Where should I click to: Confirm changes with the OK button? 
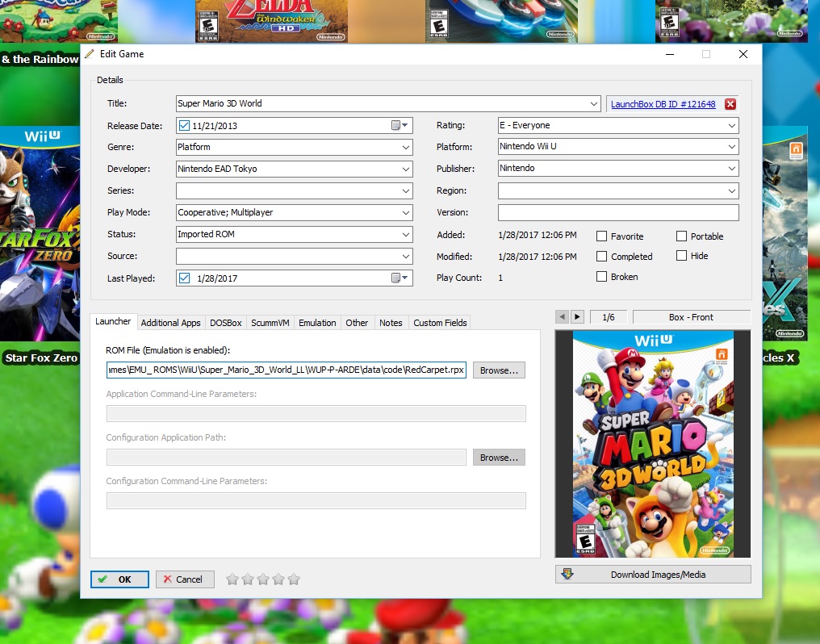click(119, 579)
